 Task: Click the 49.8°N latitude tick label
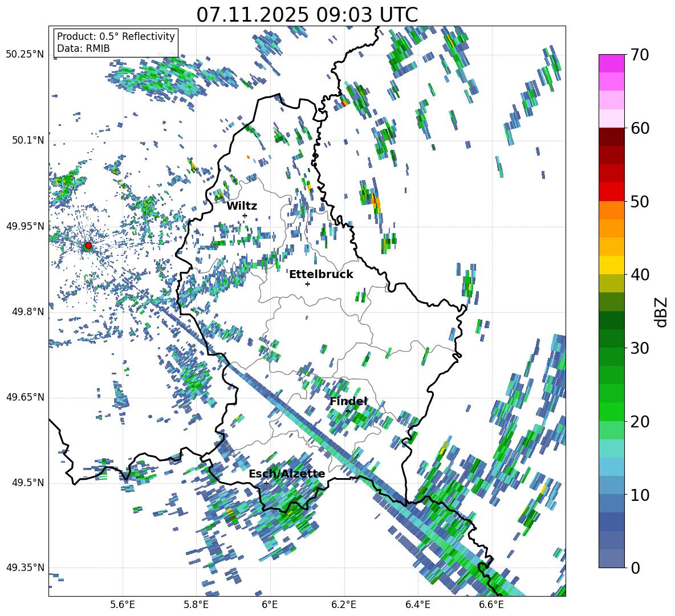[x=27, y=312]
